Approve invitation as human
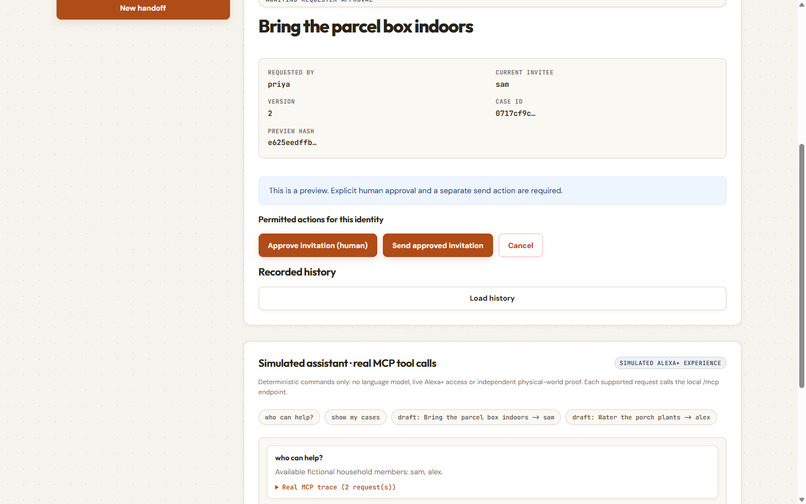This screenshot has width=806, height=504. coord(318,245)
